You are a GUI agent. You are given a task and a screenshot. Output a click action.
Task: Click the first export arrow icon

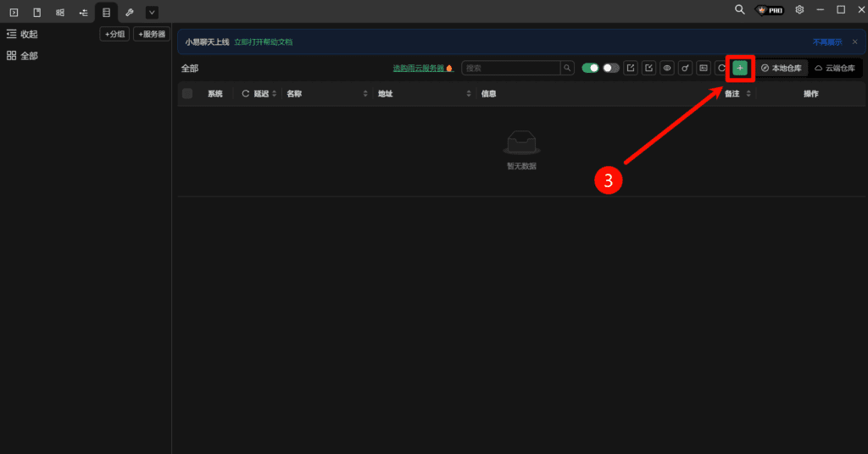pos(631,68)
